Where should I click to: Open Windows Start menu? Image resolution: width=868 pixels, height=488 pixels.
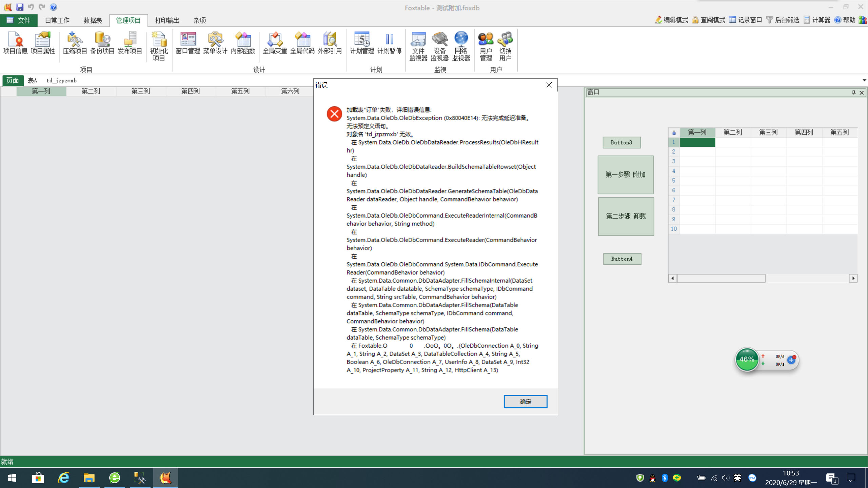[x=12, y=478]
